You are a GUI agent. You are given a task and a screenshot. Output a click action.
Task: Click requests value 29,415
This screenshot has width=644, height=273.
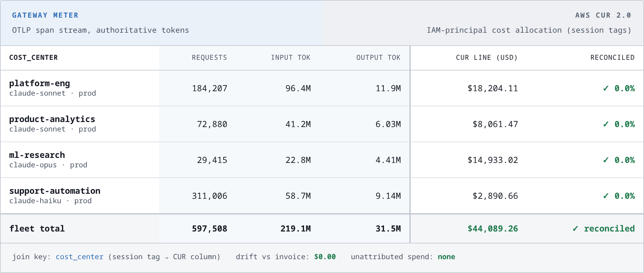coord(212,160)
